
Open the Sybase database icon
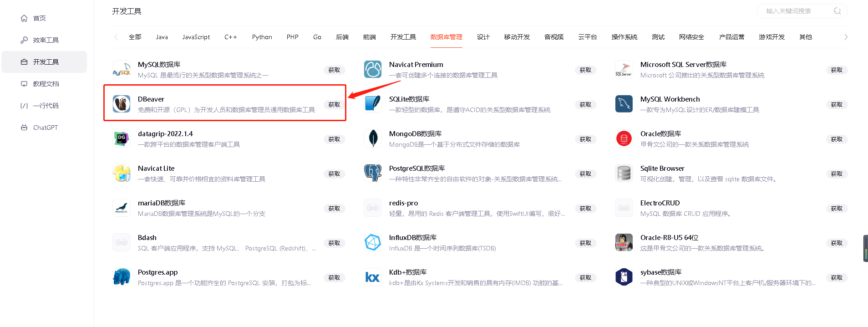point(624,277)
